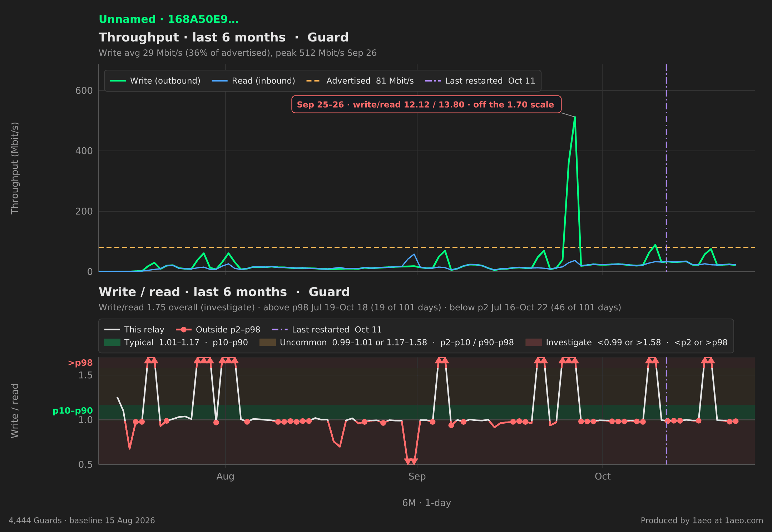
Task: Click the 'Sep' x-axis label
Action: (417, 477)
